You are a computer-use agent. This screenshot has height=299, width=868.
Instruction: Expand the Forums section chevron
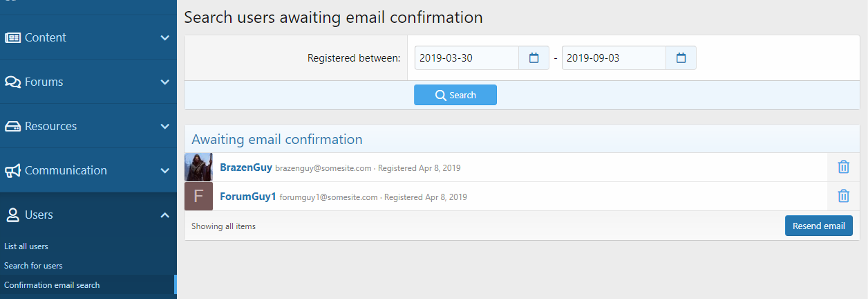(164, 82)
